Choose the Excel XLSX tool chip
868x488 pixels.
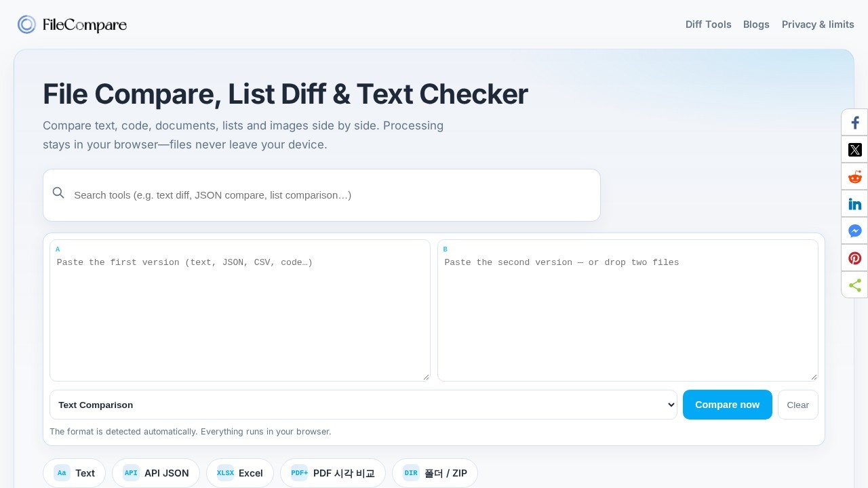pos(240,473)
